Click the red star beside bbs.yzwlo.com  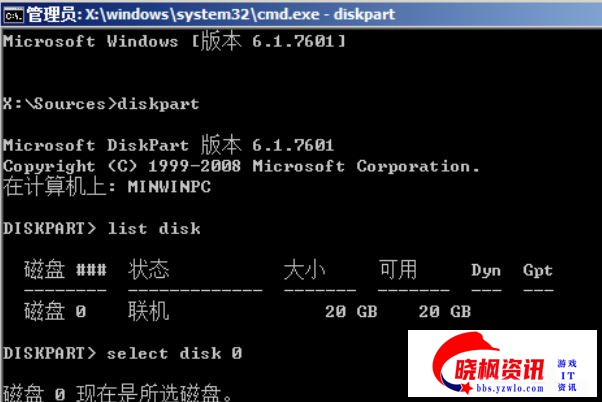pos(466,388)
